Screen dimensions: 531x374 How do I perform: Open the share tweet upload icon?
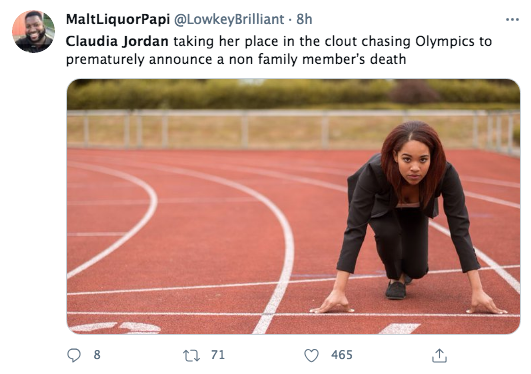click(439, 355)
